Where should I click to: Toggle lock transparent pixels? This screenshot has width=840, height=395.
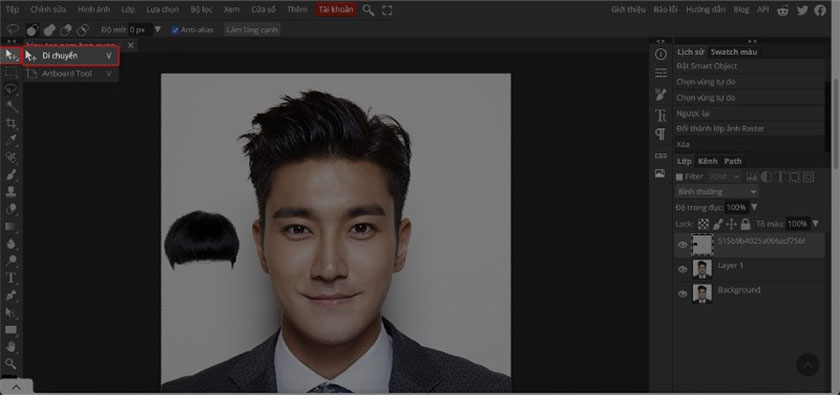tap(703, 224)
